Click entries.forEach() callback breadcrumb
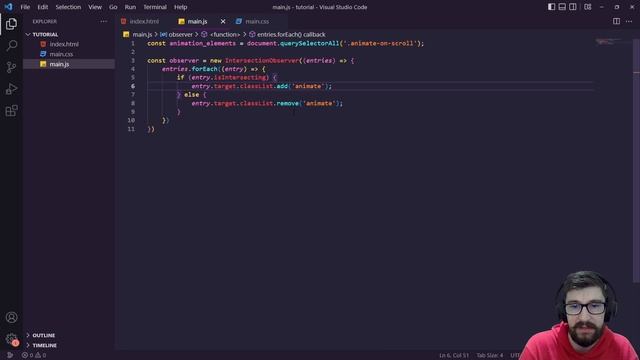Viewport: 640px width, 360px height. pos(291,35)
